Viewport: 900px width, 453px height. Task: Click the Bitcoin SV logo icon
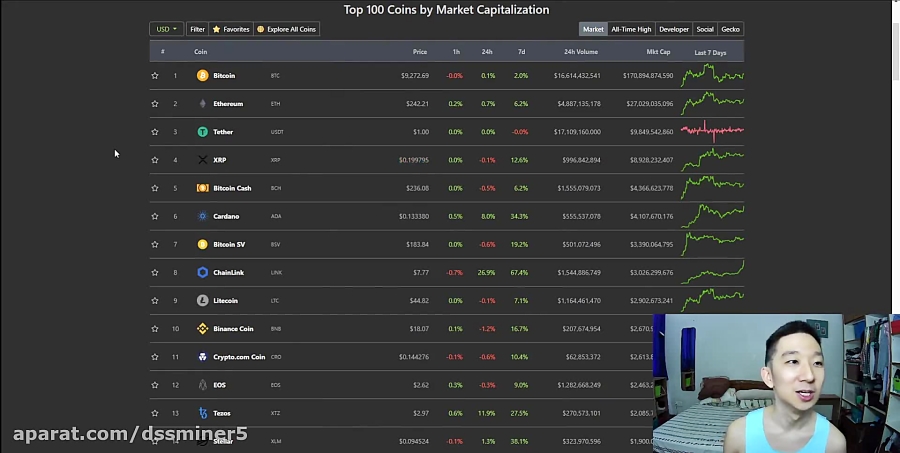tap(203, 244)
